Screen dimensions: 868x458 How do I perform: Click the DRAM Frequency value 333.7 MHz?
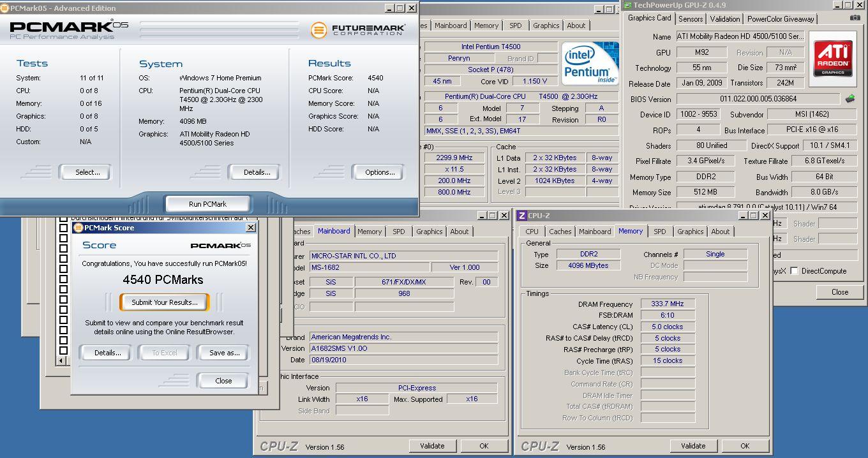pyautogui.click(x=668, y=304)
